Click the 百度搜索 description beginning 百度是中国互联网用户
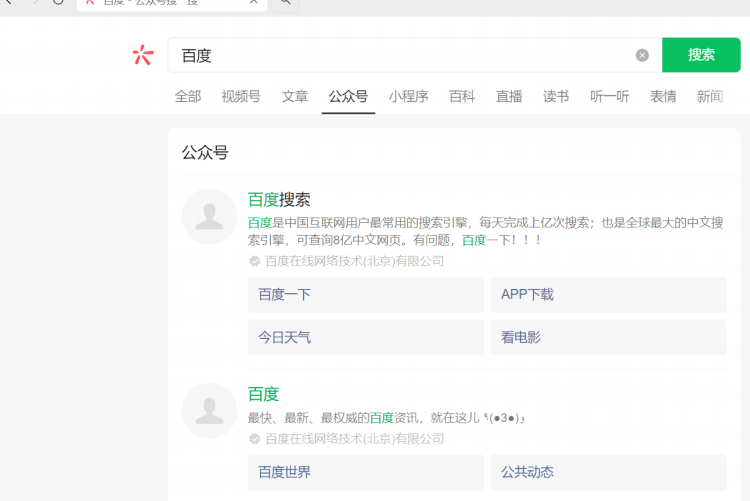The width and height of the screenshot is (750, 501). coord(485,231)
